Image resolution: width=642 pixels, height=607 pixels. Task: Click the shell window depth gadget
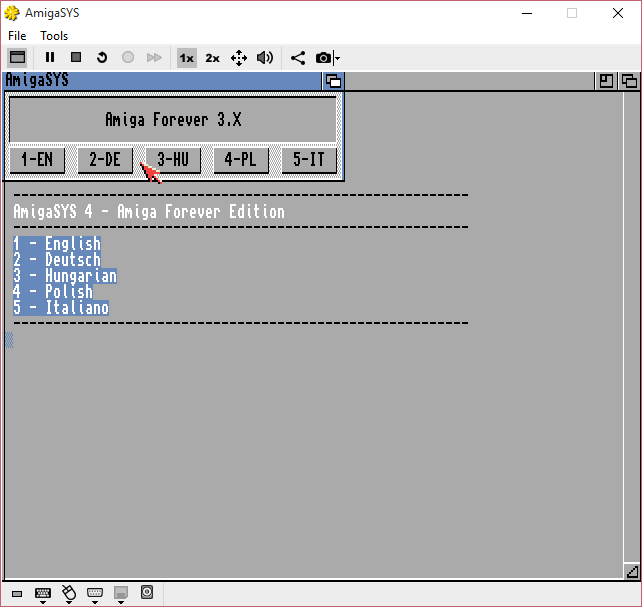(629, 81)
